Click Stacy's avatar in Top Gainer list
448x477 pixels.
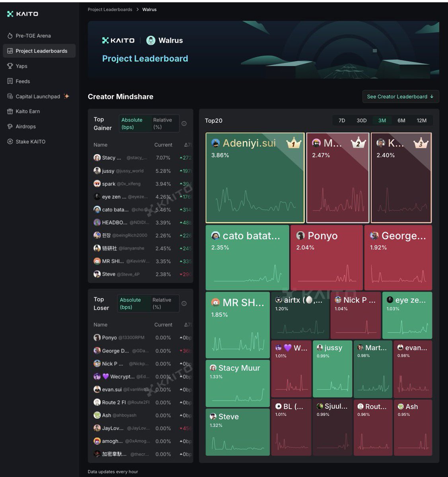coord(97,158)
